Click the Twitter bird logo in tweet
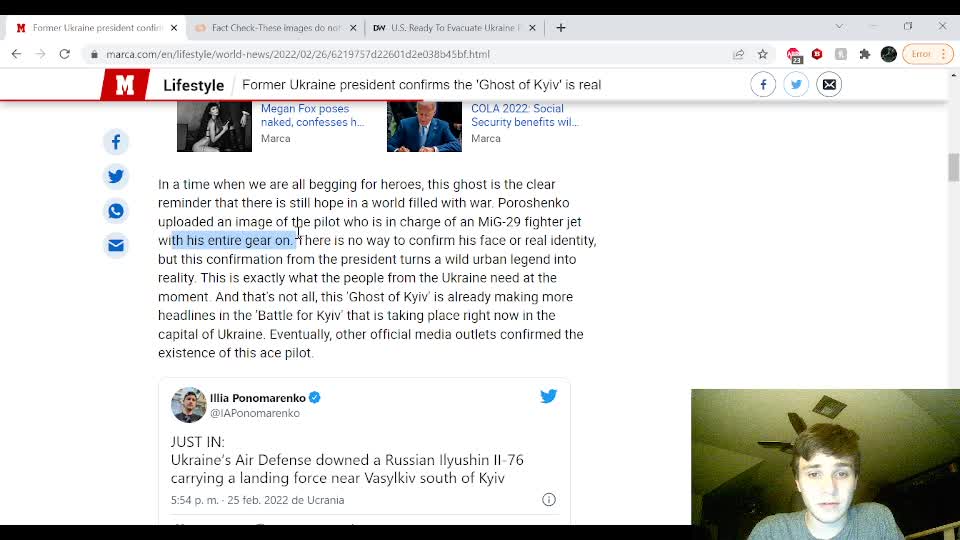 pyautogui.click(x=549, y=396)
